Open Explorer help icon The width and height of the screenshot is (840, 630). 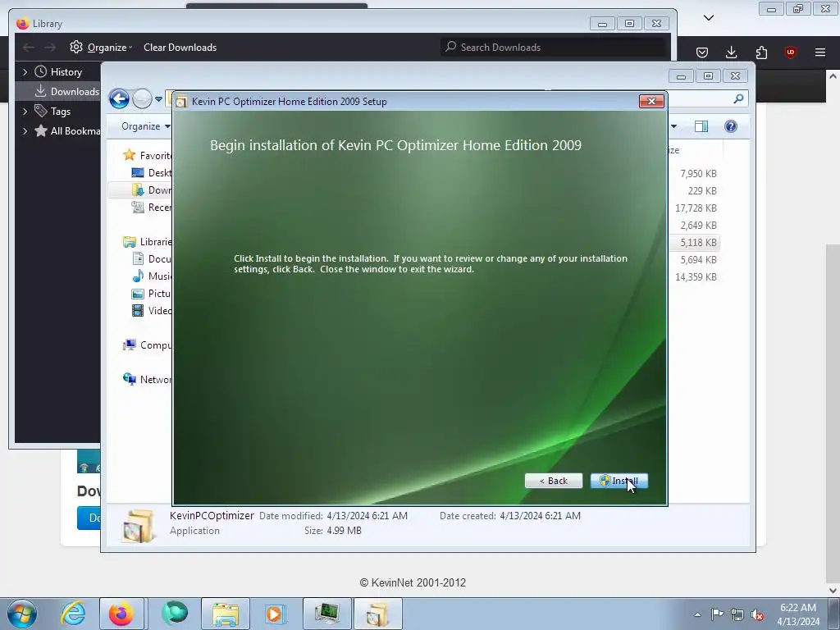click(x=731, y=126)
